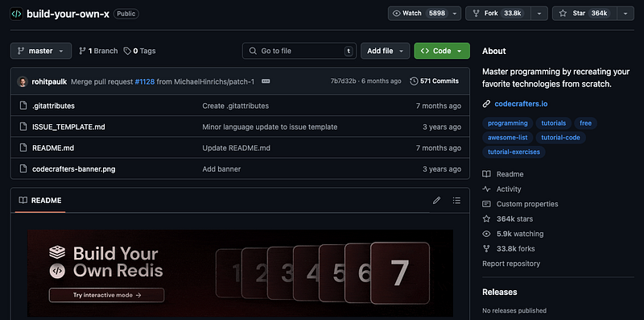Image resolution: width=644 pixels, height=320 pixels.
Task: Open the .gitattributes file
Action: tap(53, 106)
